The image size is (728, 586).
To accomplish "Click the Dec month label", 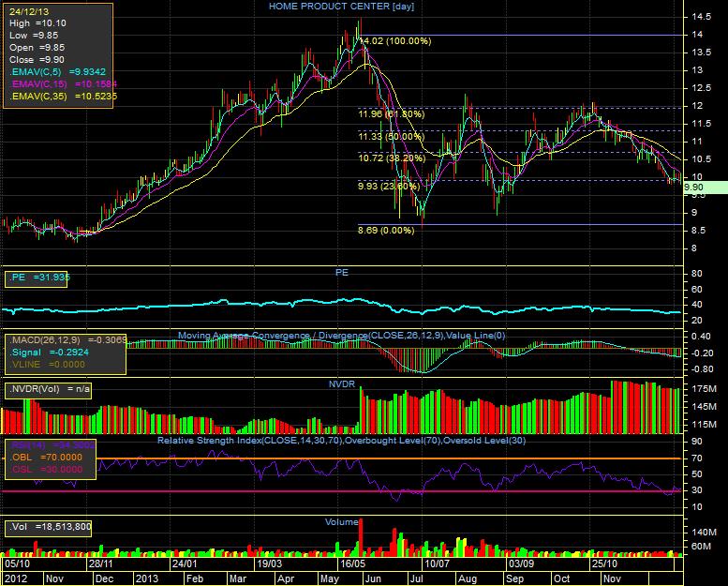I will (104, 578).
